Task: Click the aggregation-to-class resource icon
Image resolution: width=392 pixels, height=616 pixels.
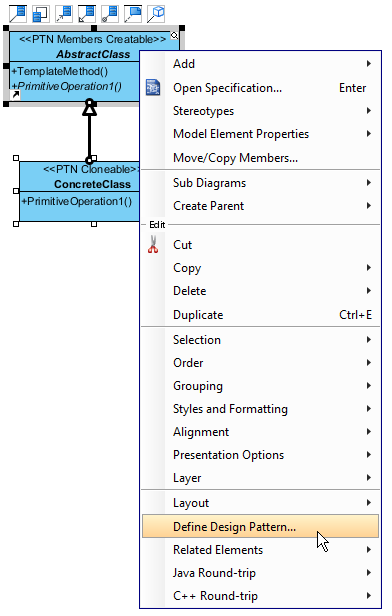Action: [x=110, y=13]
